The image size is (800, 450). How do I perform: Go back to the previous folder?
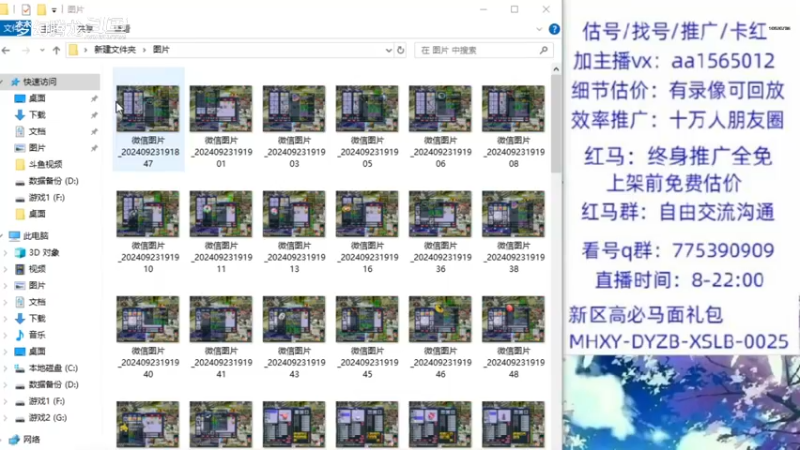pyautogui.click(x=6, y=50)
